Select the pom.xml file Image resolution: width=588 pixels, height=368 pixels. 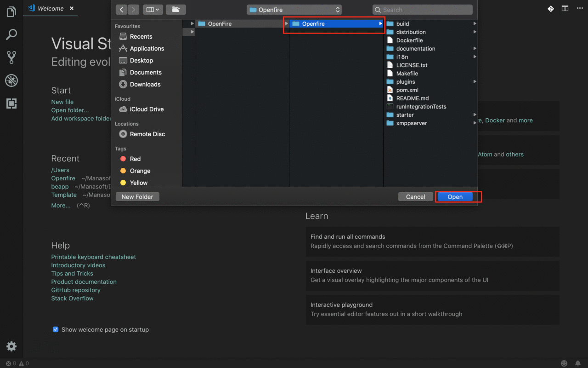[x=407, y=90]
